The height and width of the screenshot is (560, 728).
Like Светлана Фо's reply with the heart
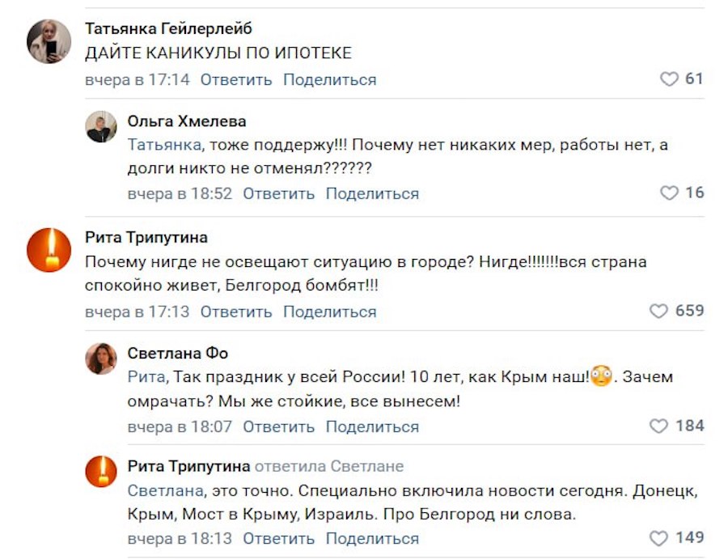pyautogui.click(x=659, y=426)
